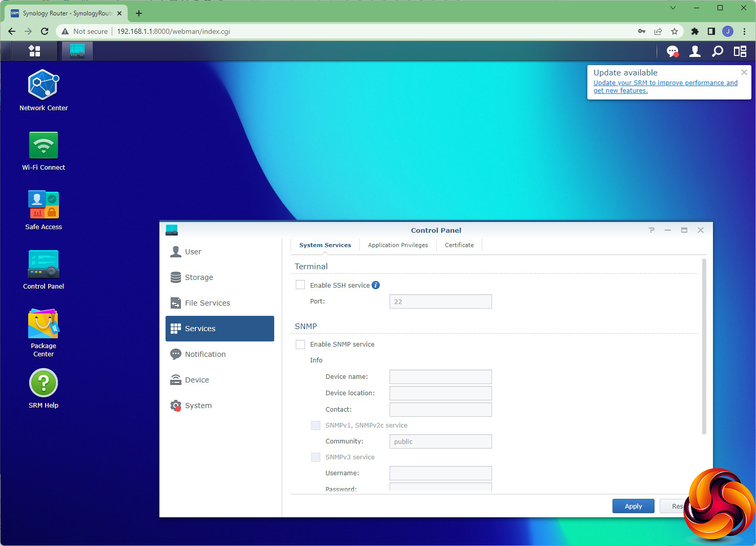Open Control Panel help question mark
Screen dimensions: 756x546
point(651,230)
